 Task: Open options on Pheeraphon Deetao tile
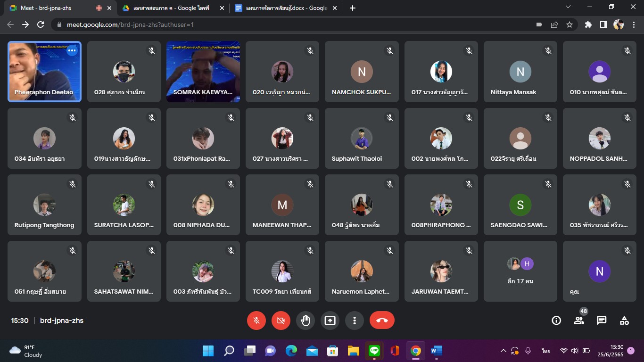tap(72, 51)
